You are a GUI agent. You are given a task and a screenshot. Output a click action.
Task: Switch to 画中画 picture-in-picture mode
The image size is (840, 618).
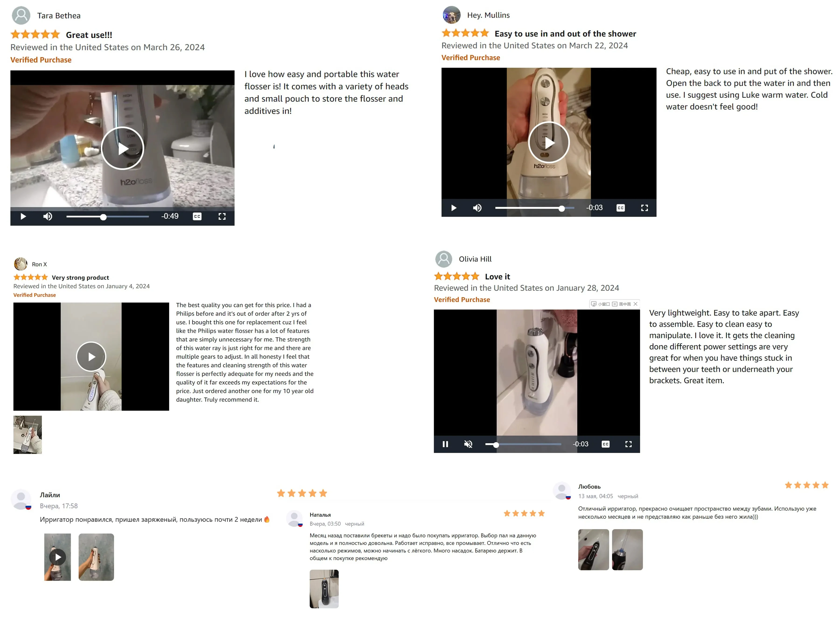point(622,304)
